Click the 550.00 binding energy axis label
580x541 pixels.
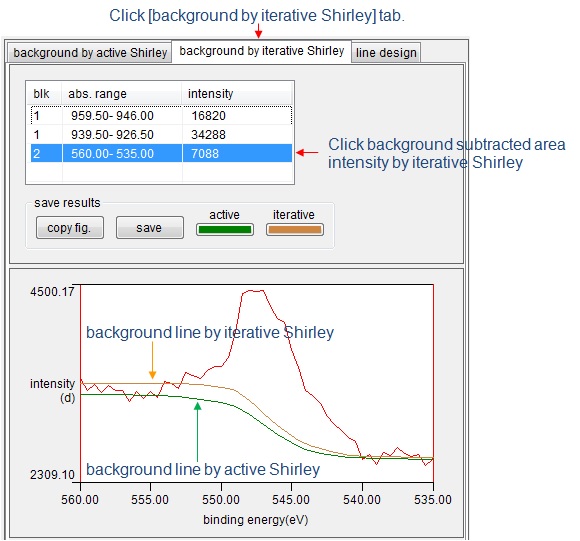pos(221,500)
